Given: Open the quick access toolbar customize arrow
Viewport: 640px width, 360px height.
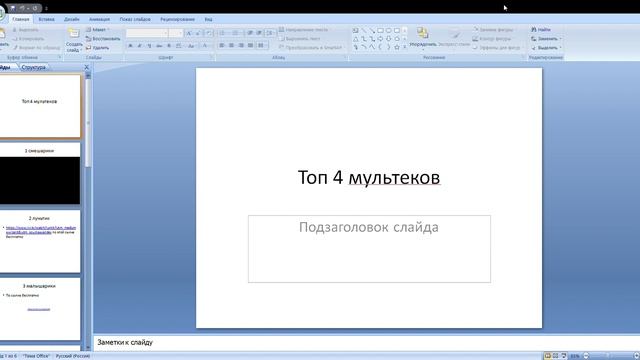Looking at the screenshot, I should [x=46, y=8].
